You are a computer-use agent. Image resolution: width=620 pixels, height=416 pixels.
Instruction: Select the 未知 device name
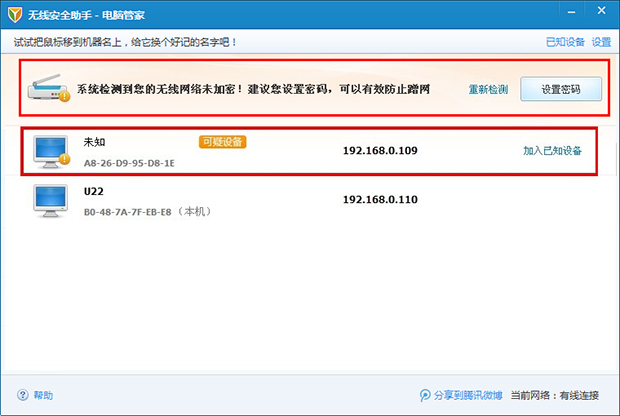95,142
